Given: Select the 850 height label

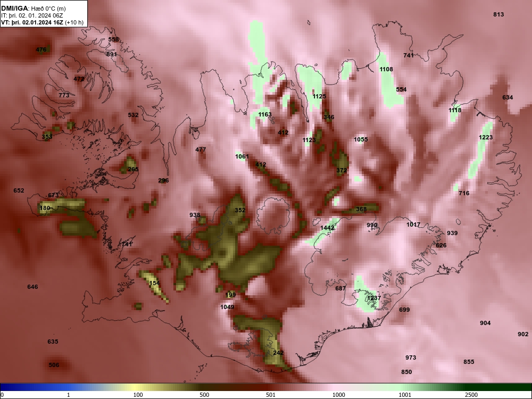Looking at the screenshot, I should (406, 372).
